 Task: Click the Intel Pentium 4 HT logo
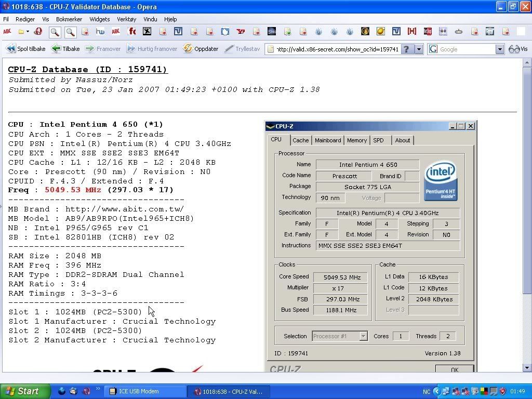point(441,180)
